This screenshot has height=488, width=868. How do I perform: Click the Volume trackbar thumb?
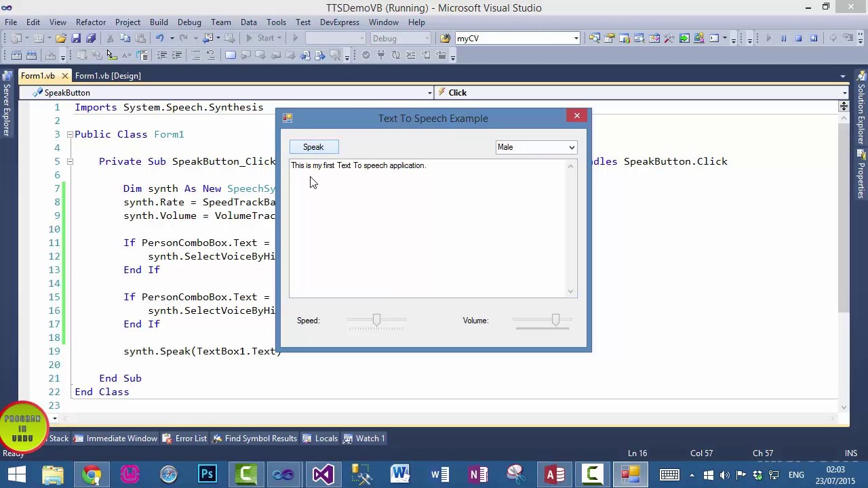(555, 320)
